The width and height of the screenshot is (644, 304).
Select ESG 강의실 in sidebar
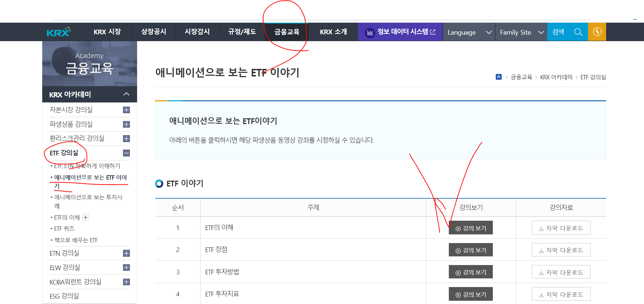point(64,296)
